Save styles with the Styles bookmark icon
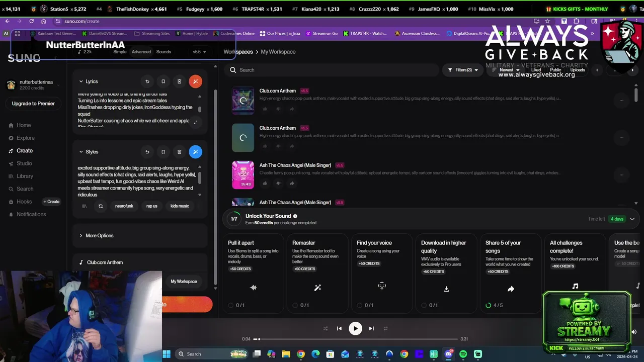Viewport: 644px width, 362px height. click(x=163, y=152)
